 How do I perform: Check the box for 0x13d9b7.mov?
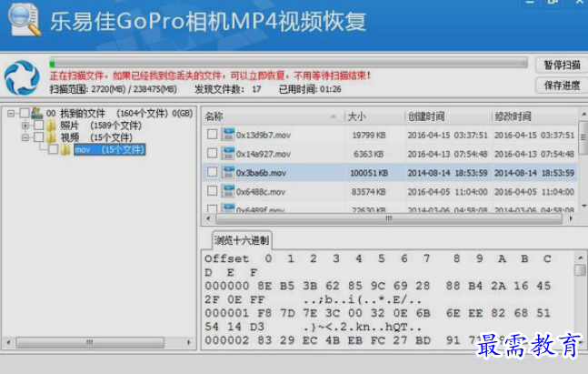[x=212, y=134]
